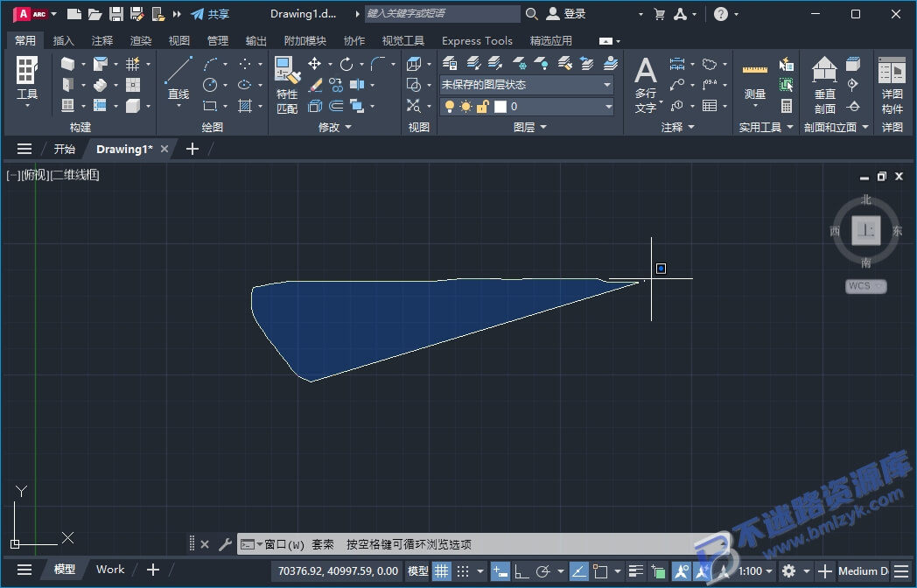Open the Layer Properties manager icon

point(449,63)
